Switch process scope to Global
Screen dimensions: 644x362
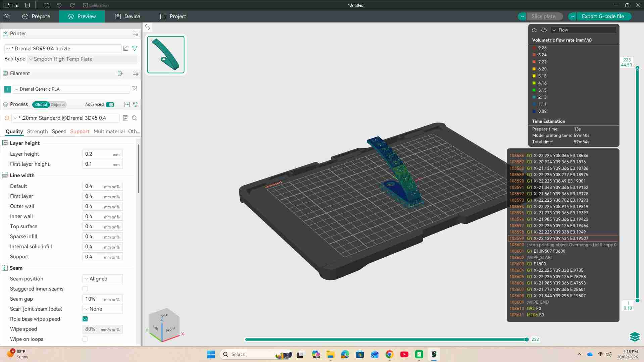(x=41, y=105)
